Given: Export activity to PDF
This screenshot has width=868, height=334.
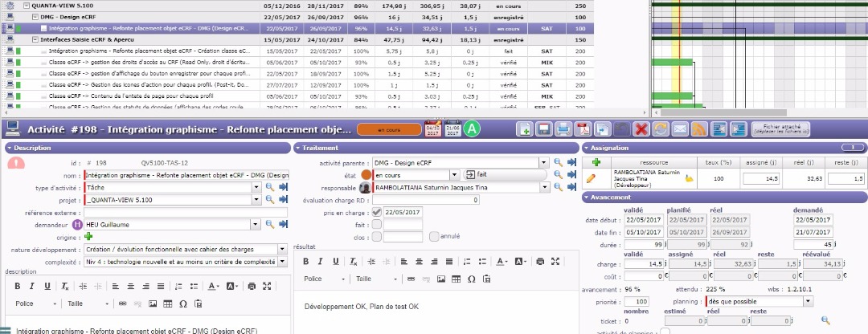Looking at the screenshot, I should pyautogui.click(x=583, y=129).
